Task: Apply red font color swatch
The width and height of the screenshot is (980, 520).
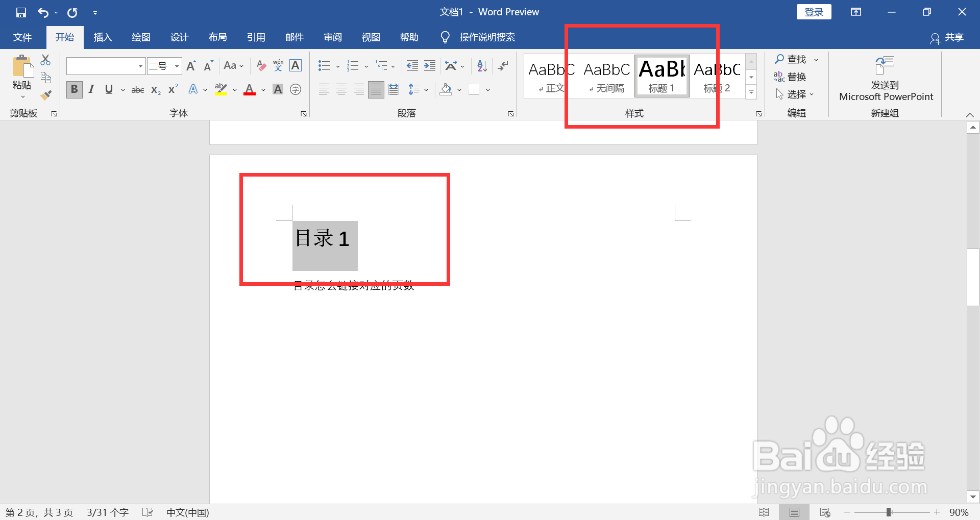Action: click(250, 90)
